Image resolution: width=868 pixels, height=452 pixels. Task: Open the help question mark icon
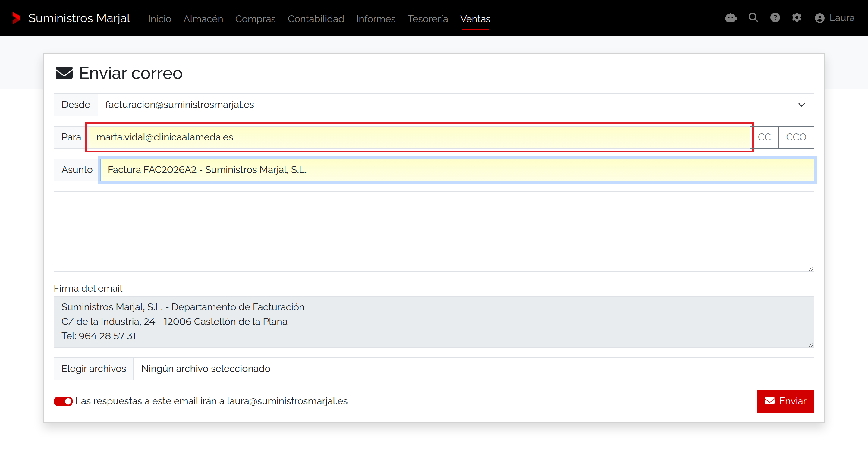[x=775, y=18]
